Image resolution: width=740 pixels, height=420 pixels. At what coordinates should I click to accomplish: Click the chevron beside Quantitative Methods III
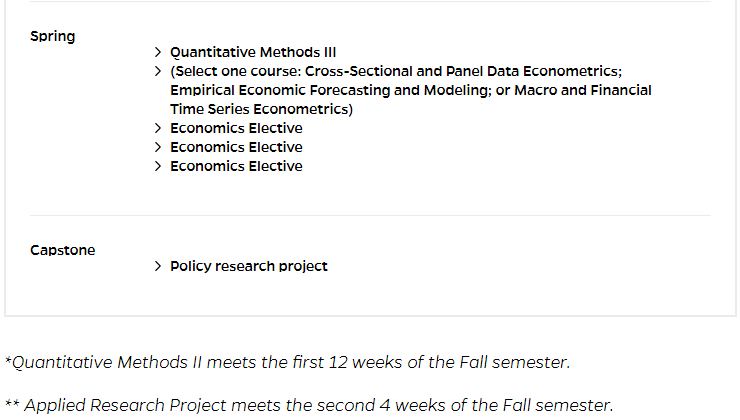pyautogui.click(x=158, y=52)
